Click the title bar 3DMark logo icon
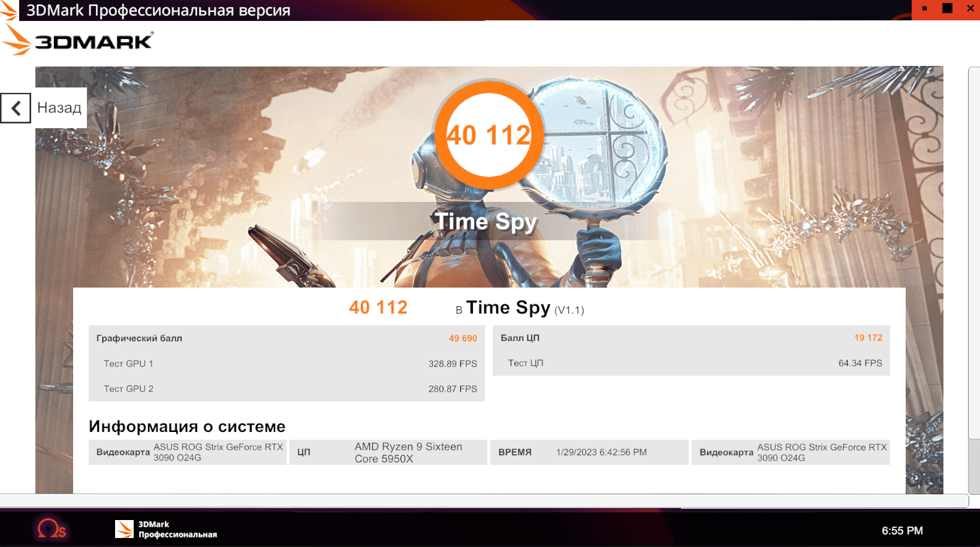 tap(9, 10)
